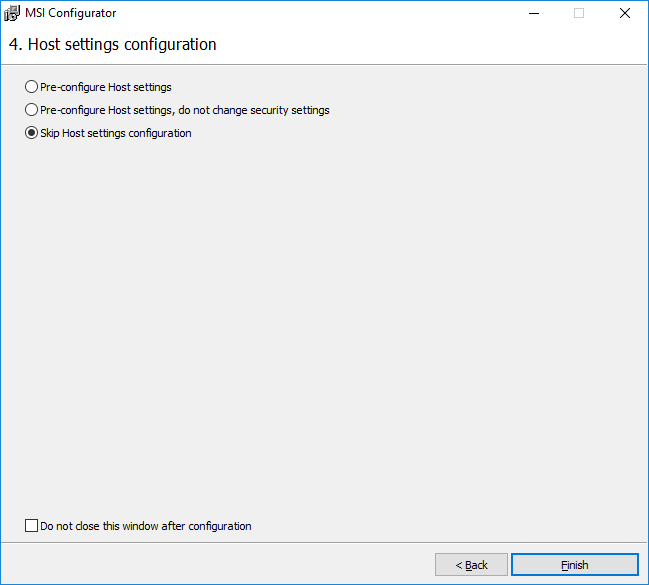Viewport: 649px width, 585px height.
Task: Click the 'MSI Configurator' title bar text
Action: 70,13
